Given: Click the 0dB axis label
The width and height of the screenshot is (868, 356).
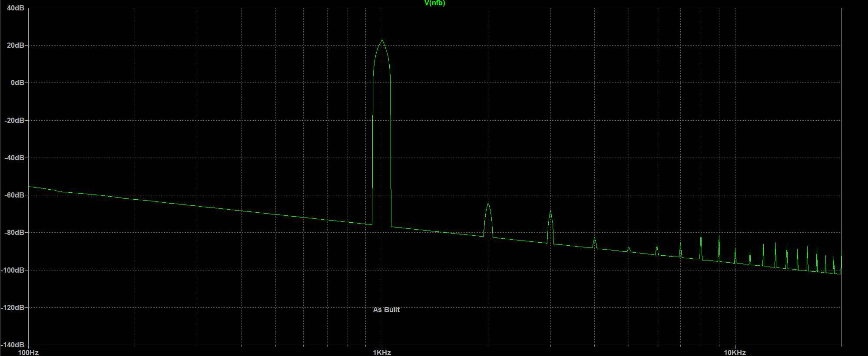Looking at the screenshot, I should [x=17, y=82].
